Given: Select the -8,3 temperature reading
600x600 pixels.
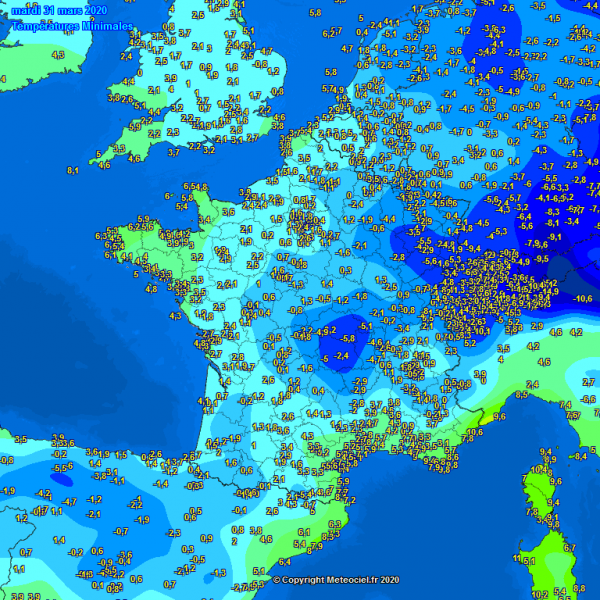Looking at the screenshot, I should (552, 212).
